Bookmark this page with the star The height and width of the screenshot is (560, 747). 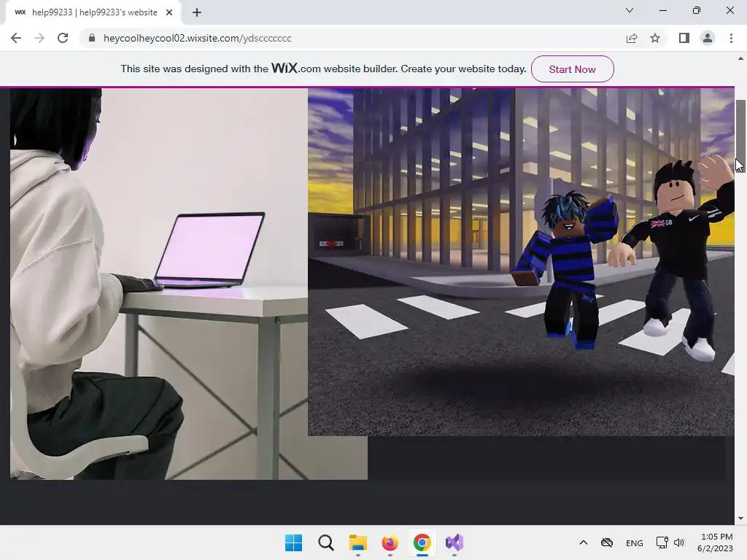tap(655, 38)
